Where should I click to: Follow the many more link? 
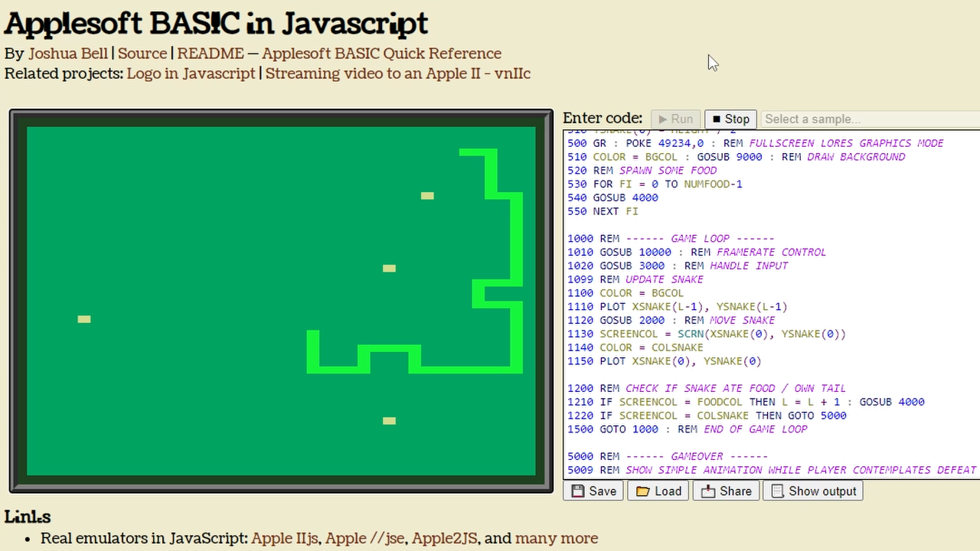click(557, 539)
